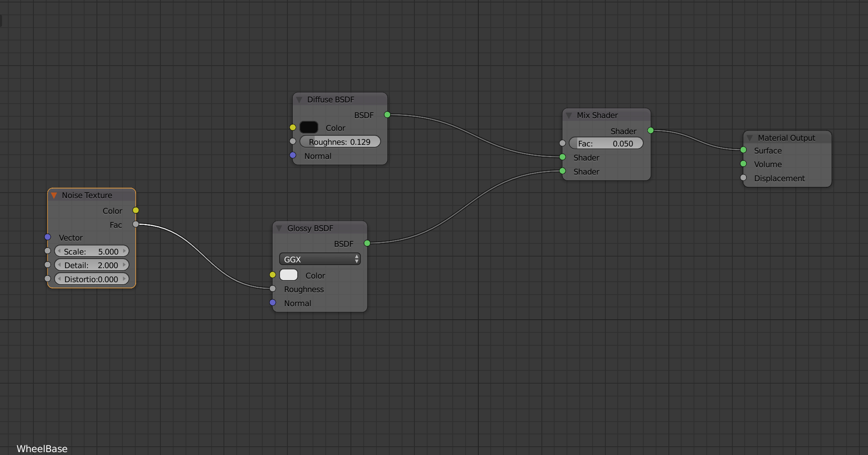This screenshot has width=868, height=455.
Task: Click the Noise Texture Vector input socket
Action: 48,237
